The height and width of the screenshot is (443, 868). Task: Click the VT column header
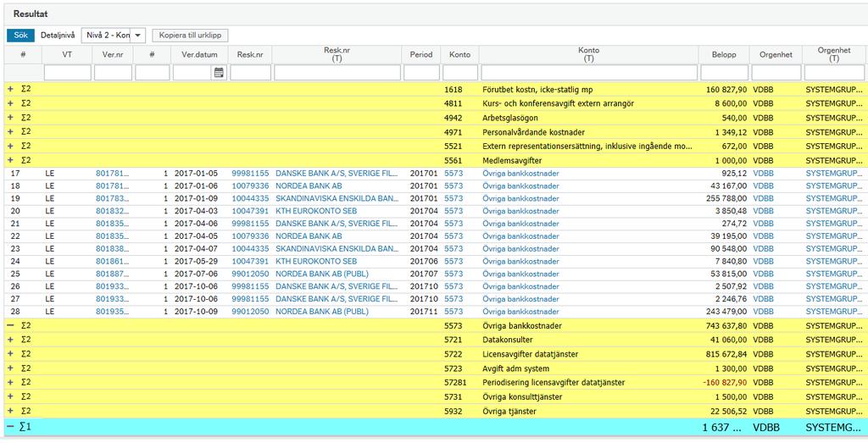[x=68, y=55]
